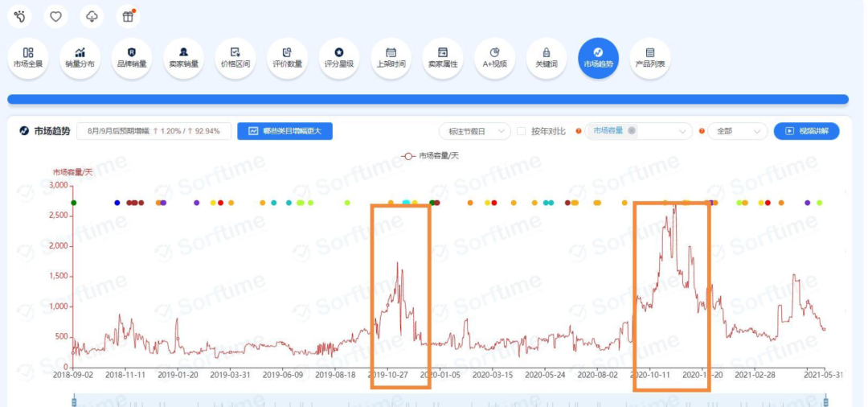
Task: Click the expected growth rate box
Action: (x=154, y=131)
